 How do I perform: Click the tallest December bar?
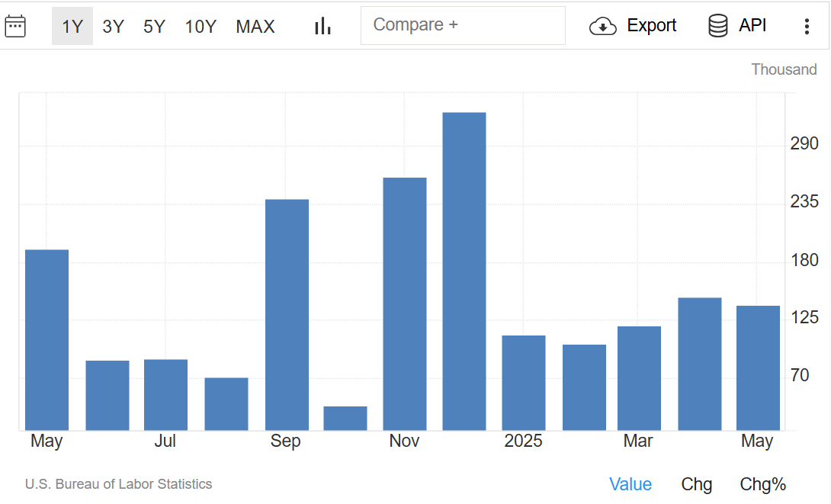click(464, 271)
